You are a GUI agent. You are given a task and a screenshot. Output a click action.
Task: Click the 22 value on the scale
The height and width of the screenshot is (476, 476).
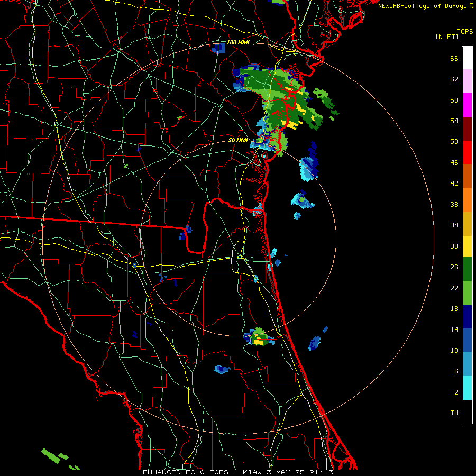454,288
